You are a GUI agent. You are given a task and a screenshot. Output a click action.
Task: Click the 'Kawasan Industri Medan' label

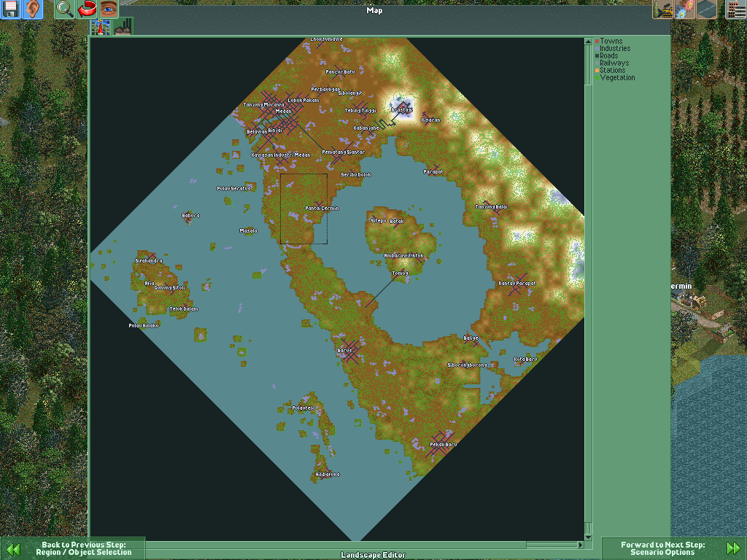pyautogui.click(x=281, y=155)
